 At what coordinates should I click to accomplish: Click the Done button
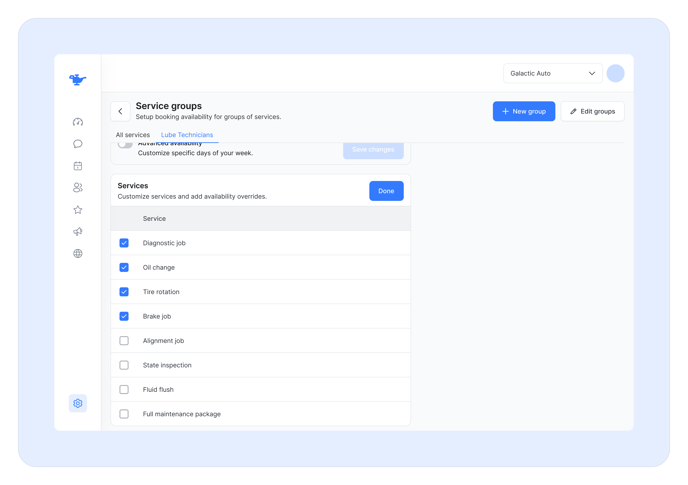[x=386, y=191]
